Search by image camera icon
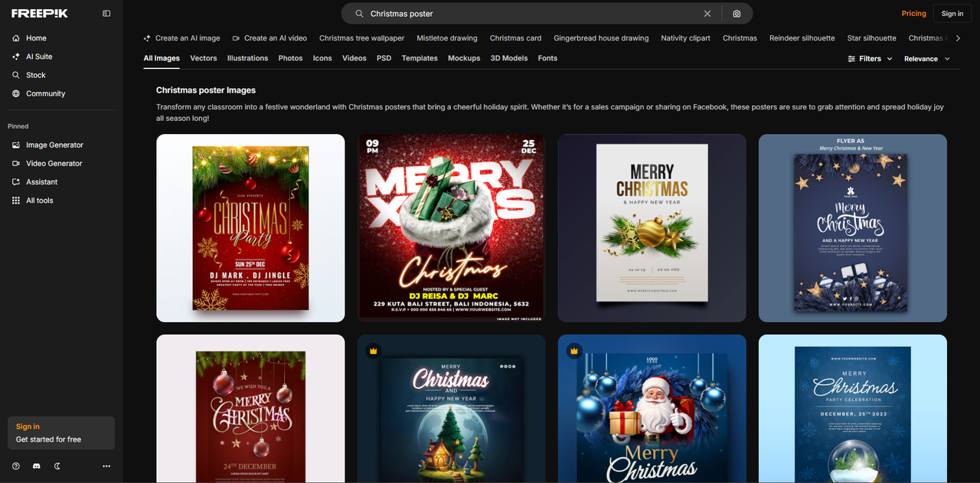 (737, 14)
